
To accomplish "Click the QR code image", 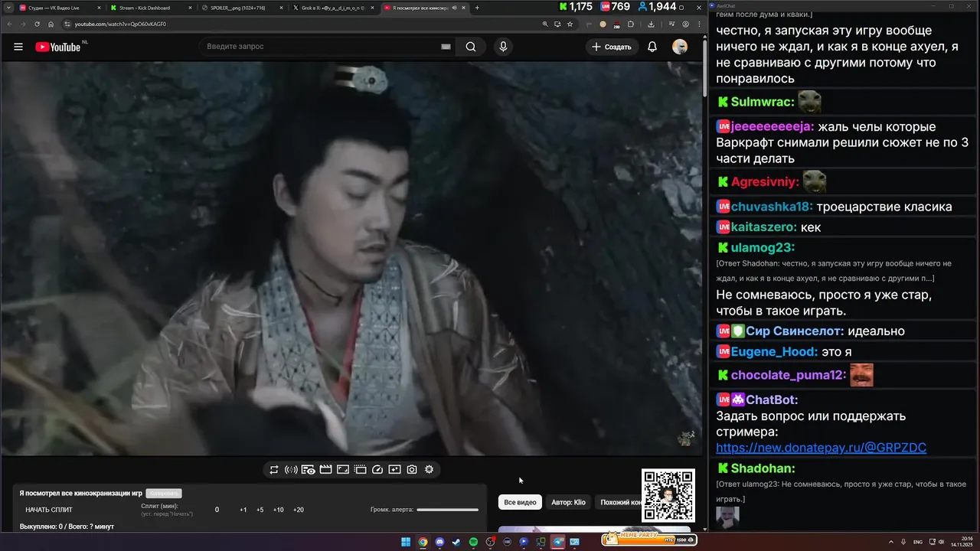I will (x=668, y=496).
